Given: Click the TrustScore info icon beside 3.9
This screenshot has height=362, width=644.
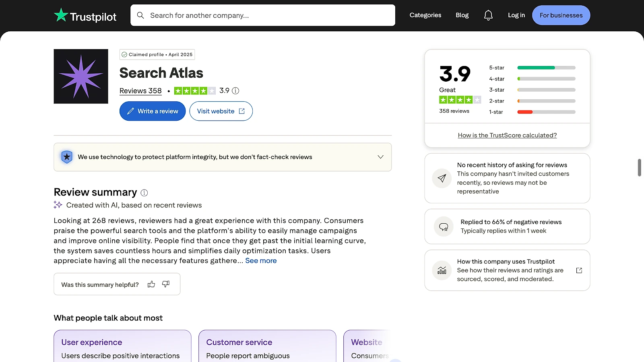Looking at the screenshot, I should click(235, 90).
